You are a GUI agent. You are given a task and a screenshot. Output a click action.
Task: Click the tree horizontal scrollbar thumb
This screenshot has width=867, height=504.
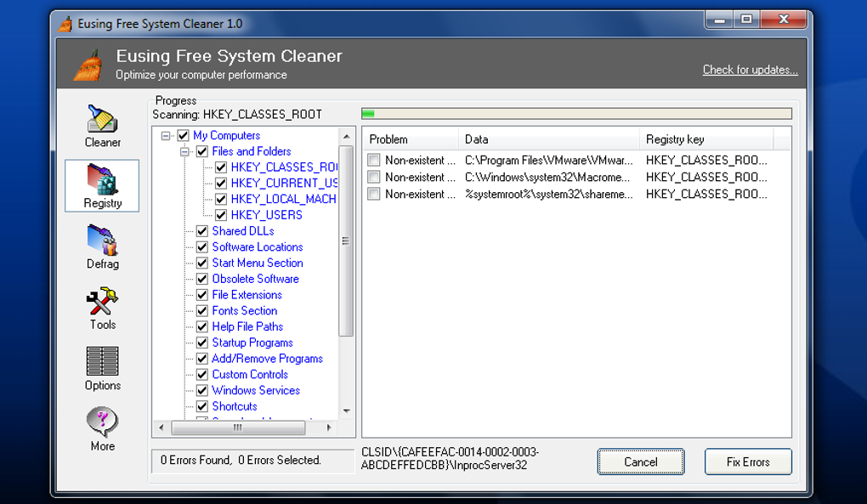[x=238, y=428]
